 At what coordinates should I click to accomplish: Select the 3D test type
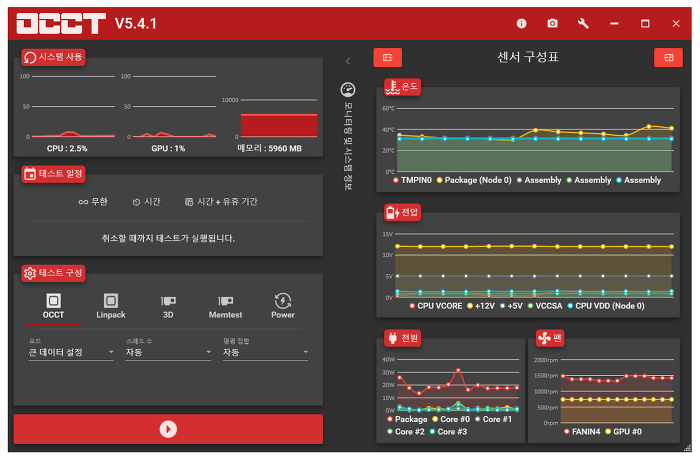coord(168,306)
